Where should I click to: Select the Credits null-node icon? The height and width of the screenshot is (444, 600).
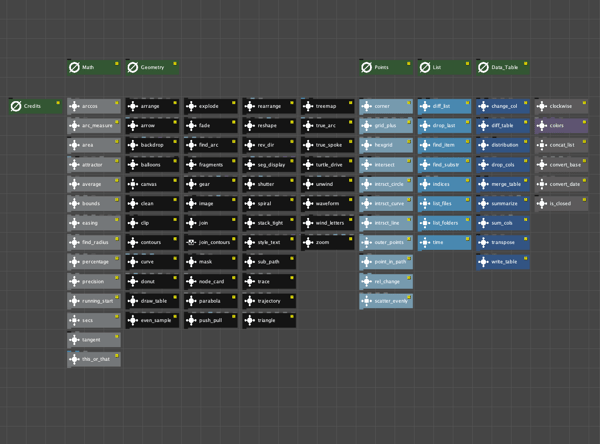click(16, 106)
